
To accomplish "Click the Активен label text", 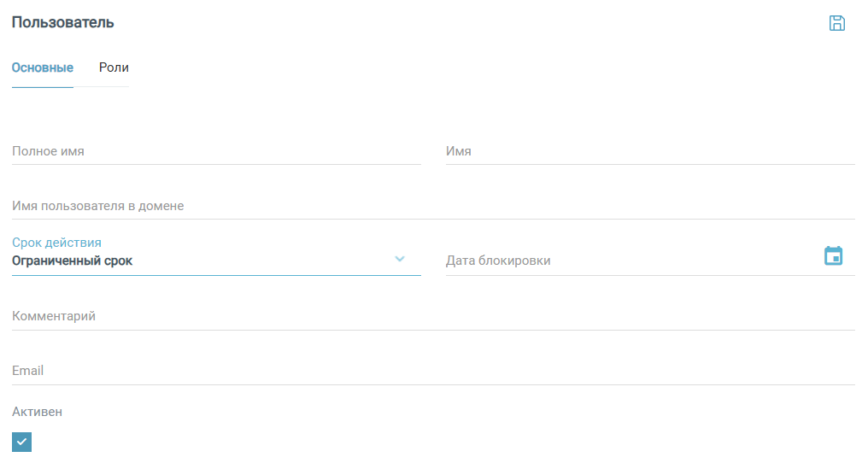I will click(38, 412).
